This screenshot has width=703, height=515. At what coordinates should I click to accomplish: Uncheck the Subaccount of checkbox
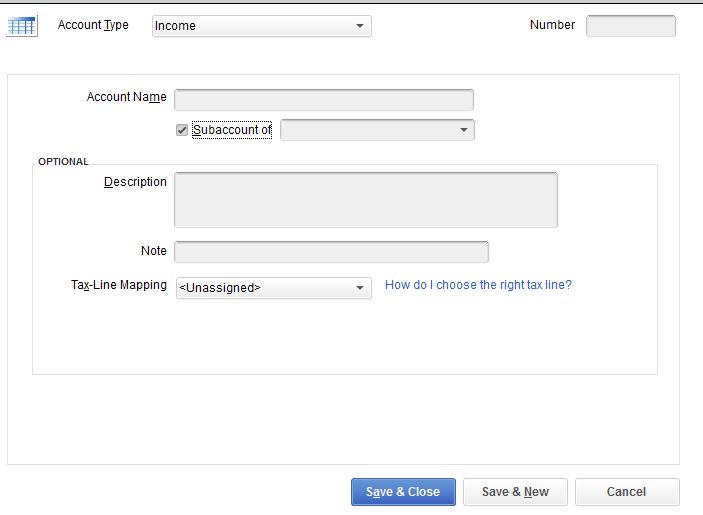(182, 130)
